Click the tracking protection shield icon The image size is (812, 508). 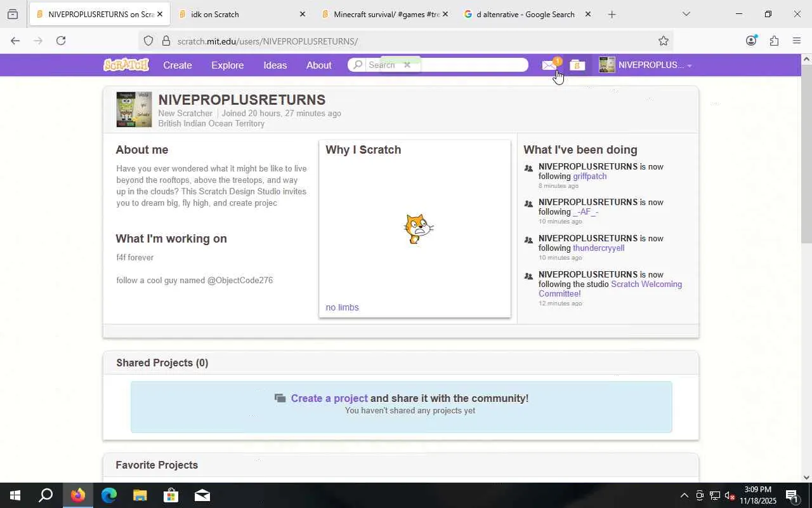[x=148, y=41]
